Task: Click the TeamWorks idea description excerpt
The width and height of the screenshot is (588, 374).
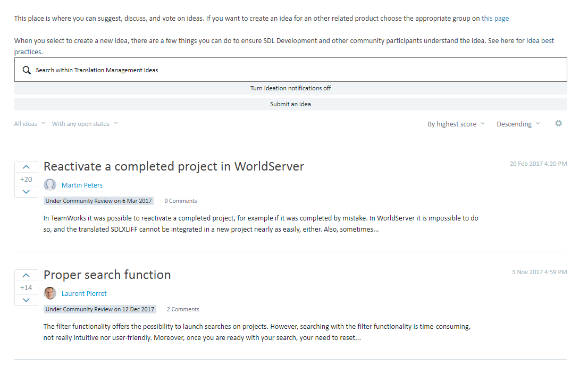Action: (x=261, y=224)
